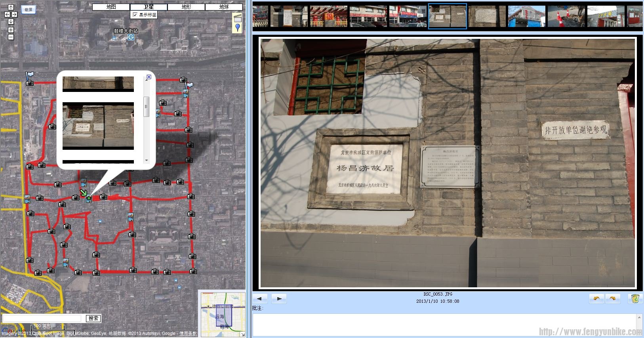Collapse the overview minimap with corner arrow
Screen dimensions: 644x338
coord(242,334)
